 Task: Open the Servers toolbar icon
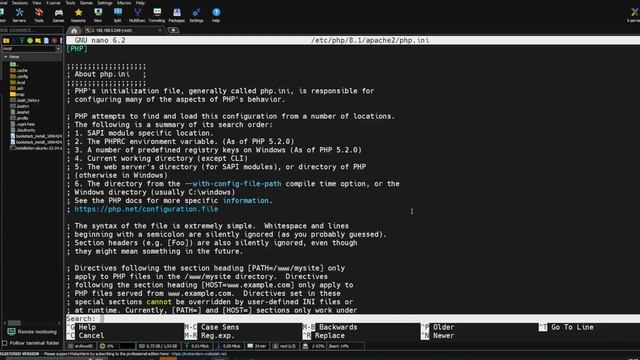[x=19, y=15]
